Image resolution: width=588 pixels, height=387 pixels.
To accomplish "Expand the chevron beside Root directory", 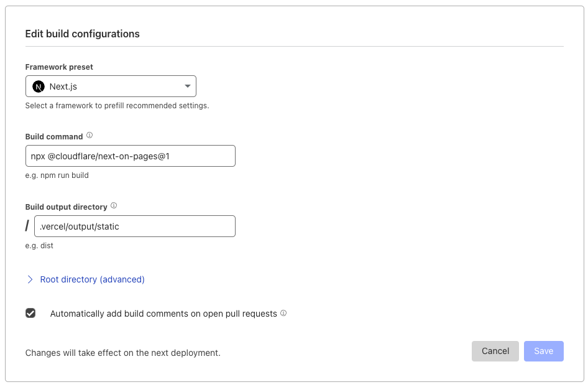I will 30,279.
